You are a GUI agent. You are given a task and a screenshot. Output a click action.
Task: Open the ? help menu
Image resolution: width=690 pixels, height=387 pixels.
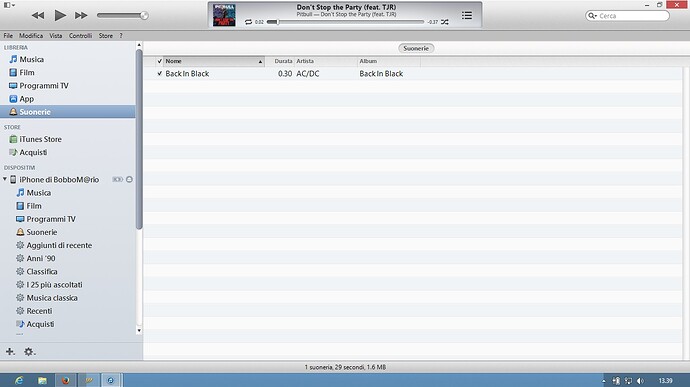tap(121, 36)
